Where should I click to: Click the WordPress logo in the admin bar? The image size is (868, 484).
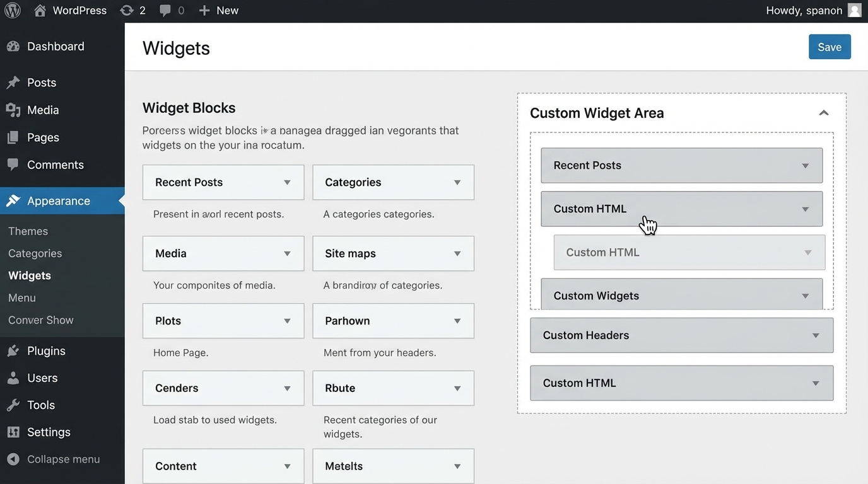(x=13, y=10)
